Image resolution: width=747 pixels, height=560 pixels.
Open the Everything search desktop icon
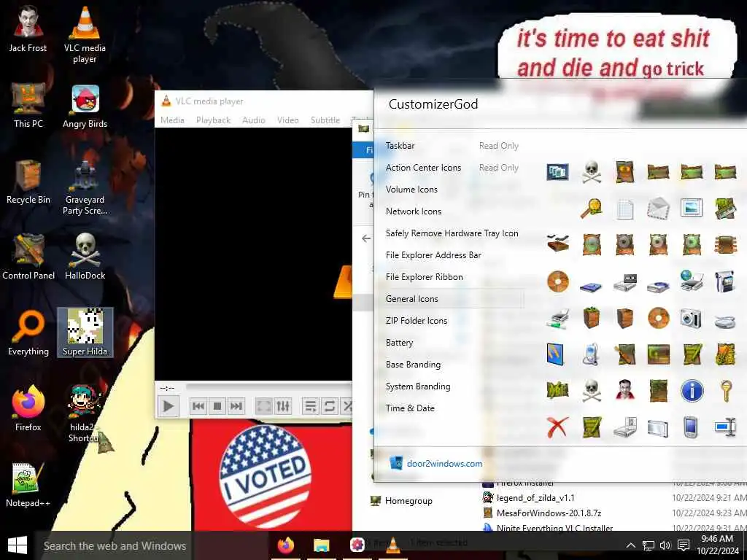coord(28,332)
